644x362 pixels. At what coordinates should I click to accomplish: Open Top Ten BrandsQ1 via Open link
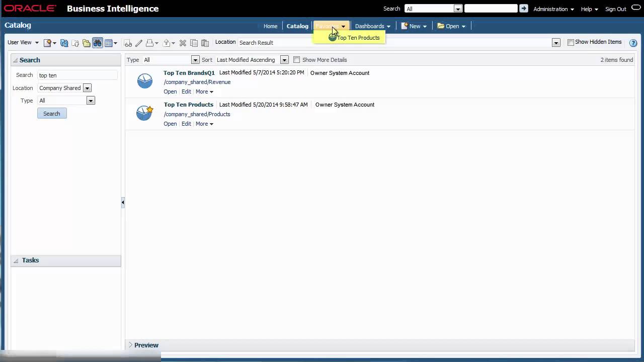point(170,92)
